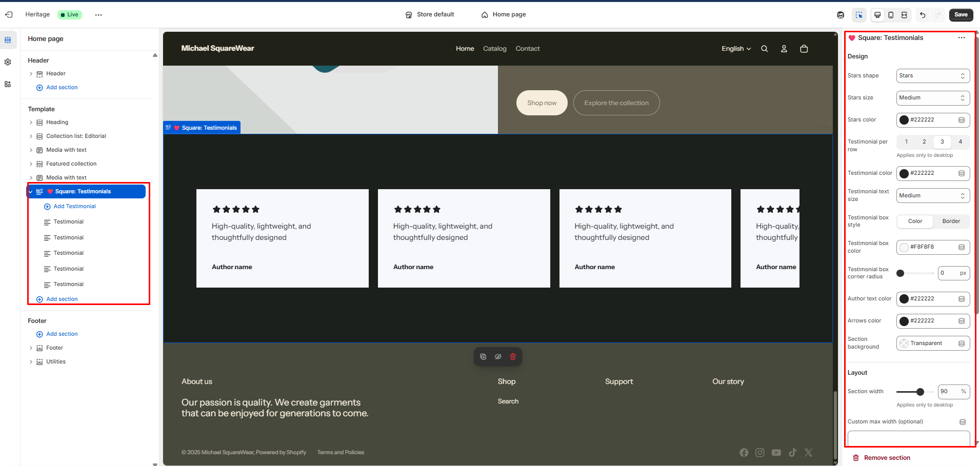Set Testimonial per row to 4
The image size is (980, 466).
pyautogui.click(x=961, y=142)
